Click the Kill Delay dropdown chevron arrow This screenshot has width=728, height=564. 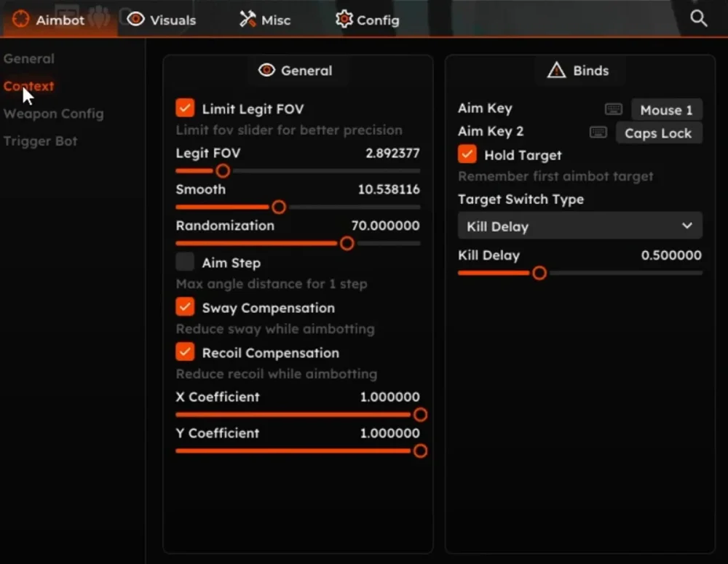click(x=687, y=226)
